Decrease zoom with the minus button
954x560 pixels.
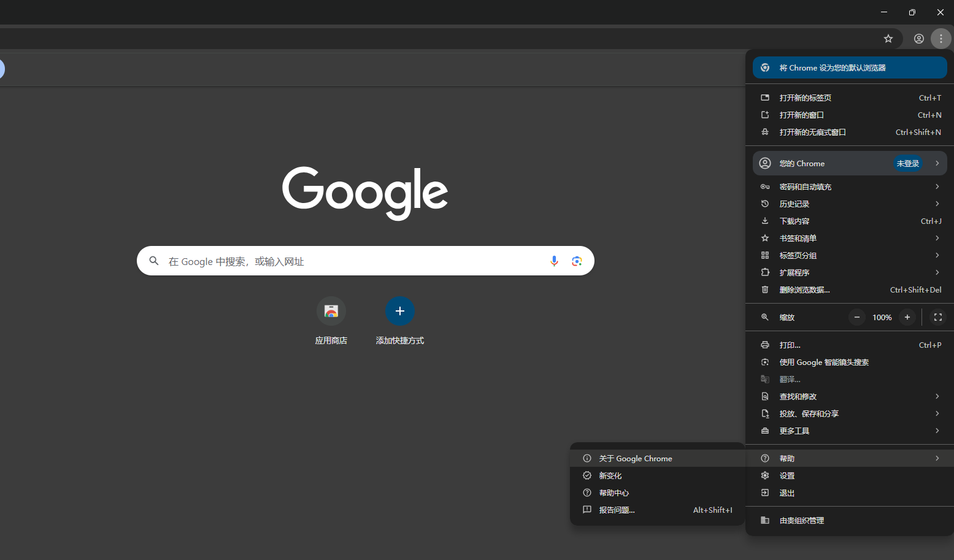coord(857,317)
